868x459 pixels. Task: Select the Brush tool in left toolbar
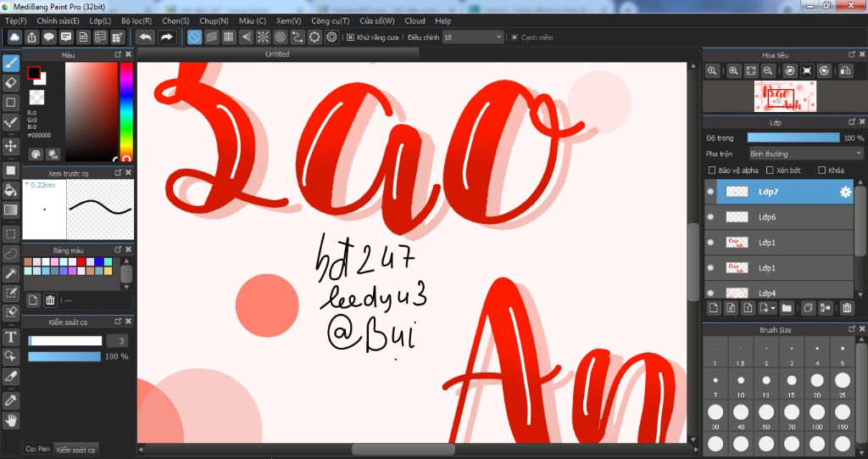(11, 63)
